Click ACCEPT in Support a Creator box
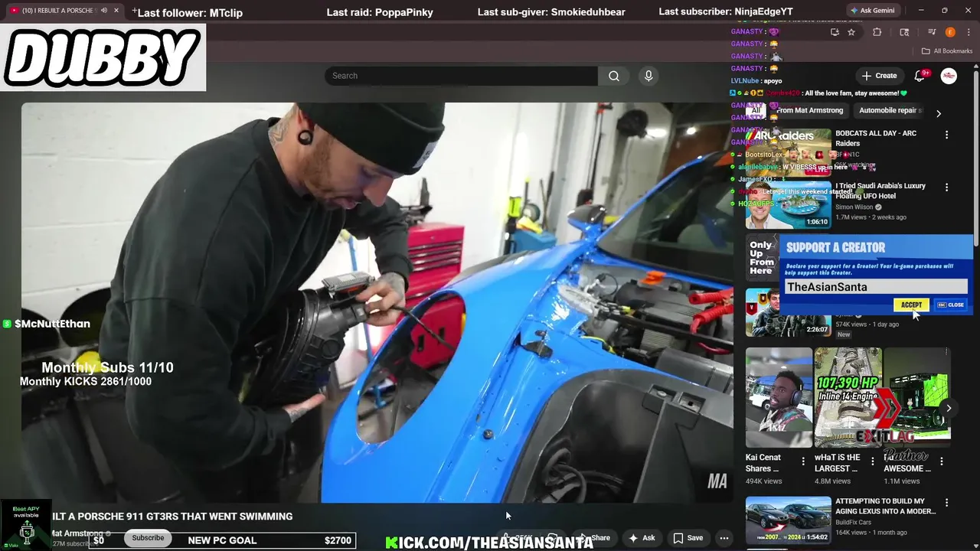 point(911,305)
